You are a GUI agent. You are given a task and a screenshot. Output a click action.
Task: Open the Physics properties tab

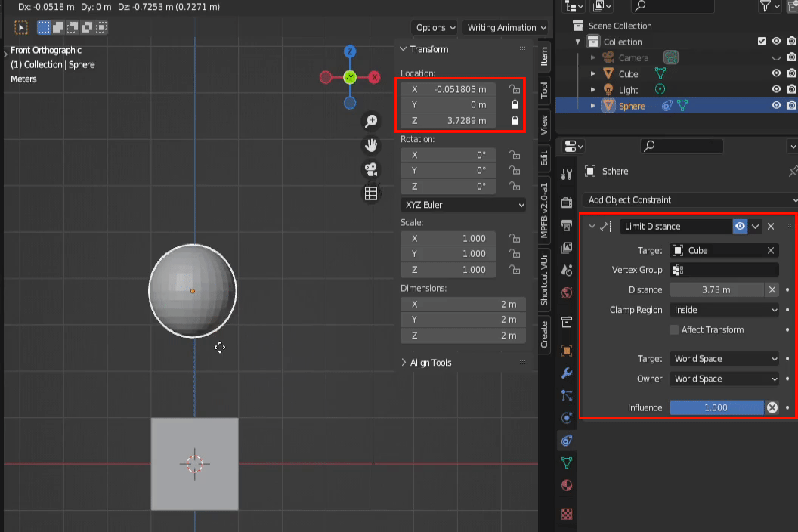coord(566,417)
